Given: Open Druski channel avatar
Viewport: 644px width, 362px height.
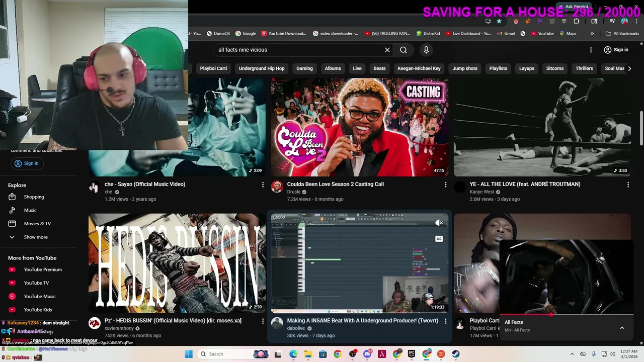Looking at the screenshot, I should point(277,187).
